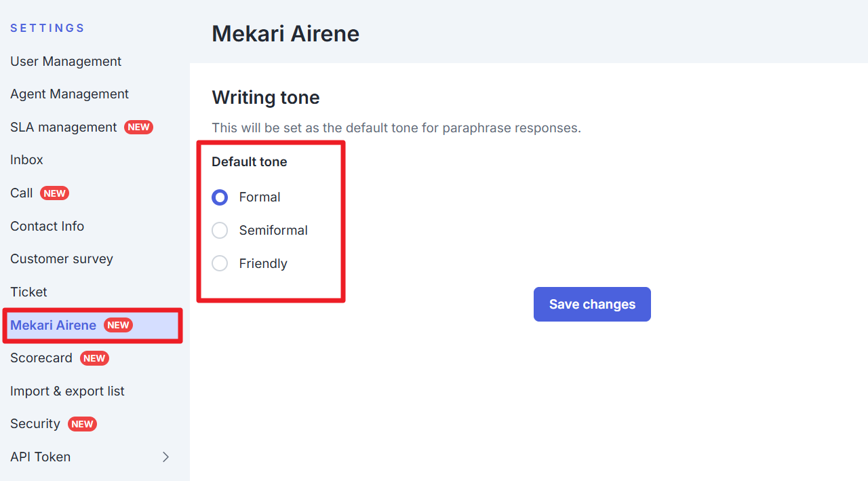
Task: Click the NEW badge beside Scorecard
Action: click(94, 359)
